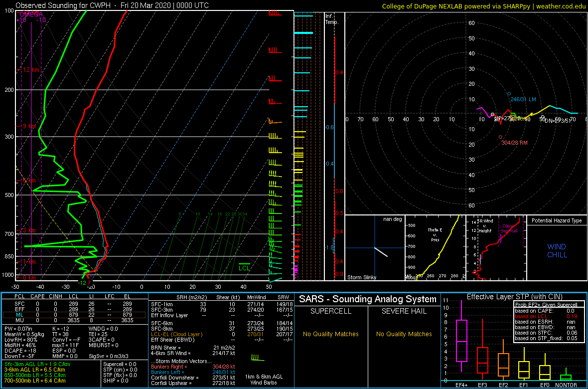Click the Corfidi Upshear vector line

click(x=193, y=383)
